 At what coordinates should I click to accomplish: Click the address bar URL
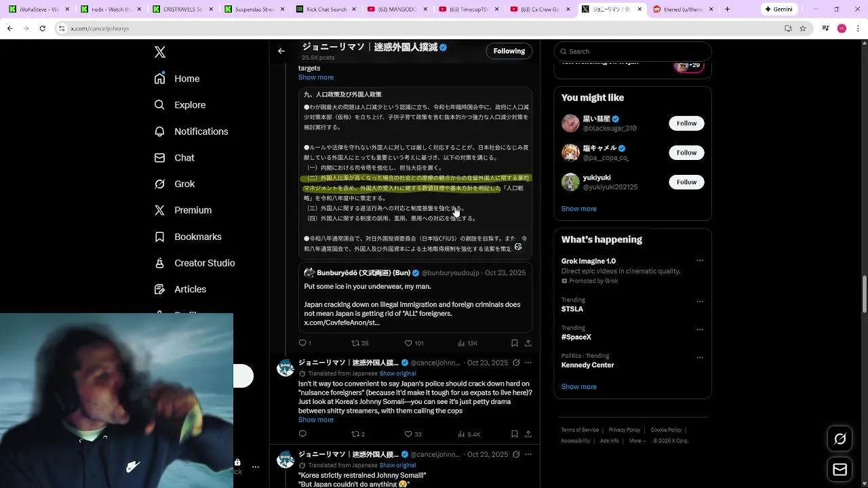[x=100, y=28]
